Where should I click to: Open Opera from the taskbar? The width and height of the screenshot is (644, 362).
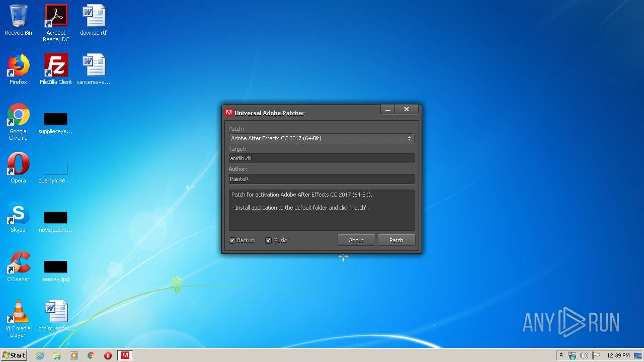click(108, 355)
